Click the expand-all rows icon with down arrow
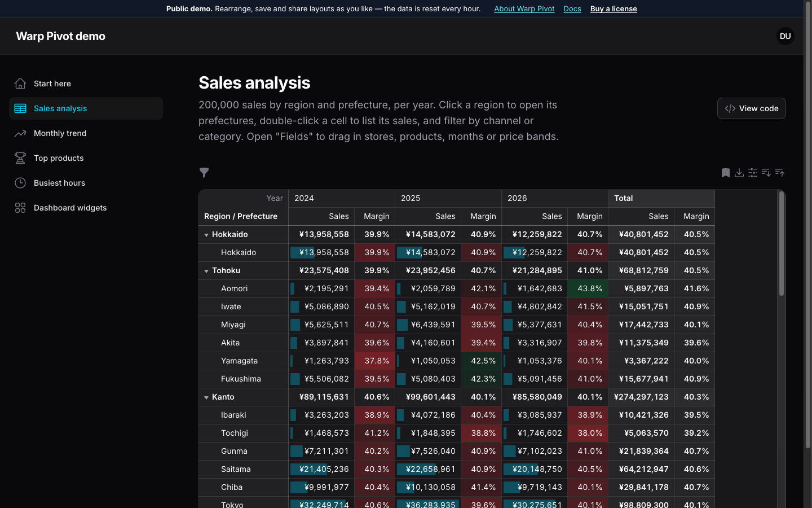The height and width of the screenshot is (508, 812). tap(766, 173)
